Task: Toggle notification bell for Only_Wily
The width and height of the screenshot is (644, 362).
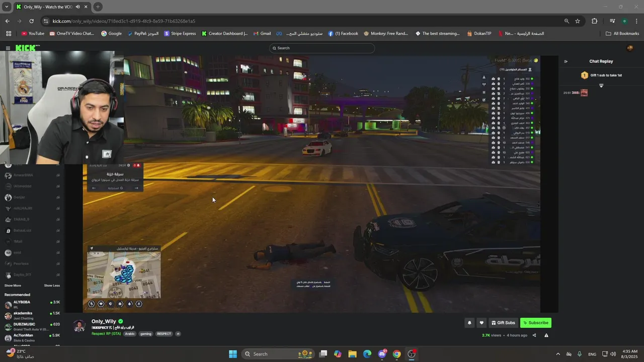Action: 469,323
